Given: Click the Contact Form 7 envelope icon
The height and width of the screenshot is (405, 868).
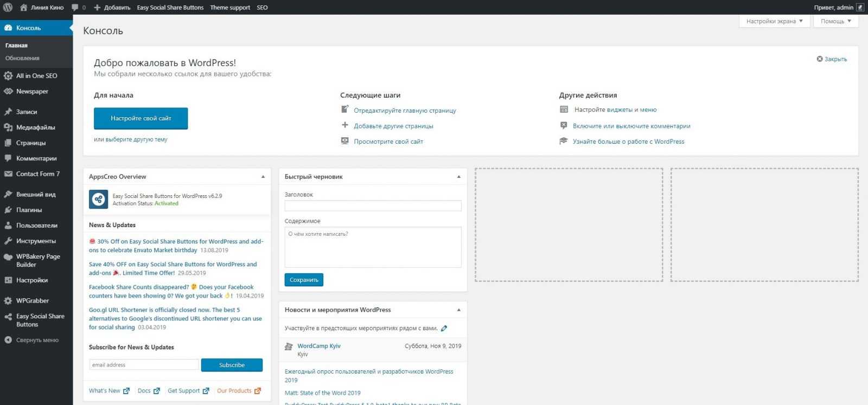Looking at the screenshot, I should (x=8, y=174).
